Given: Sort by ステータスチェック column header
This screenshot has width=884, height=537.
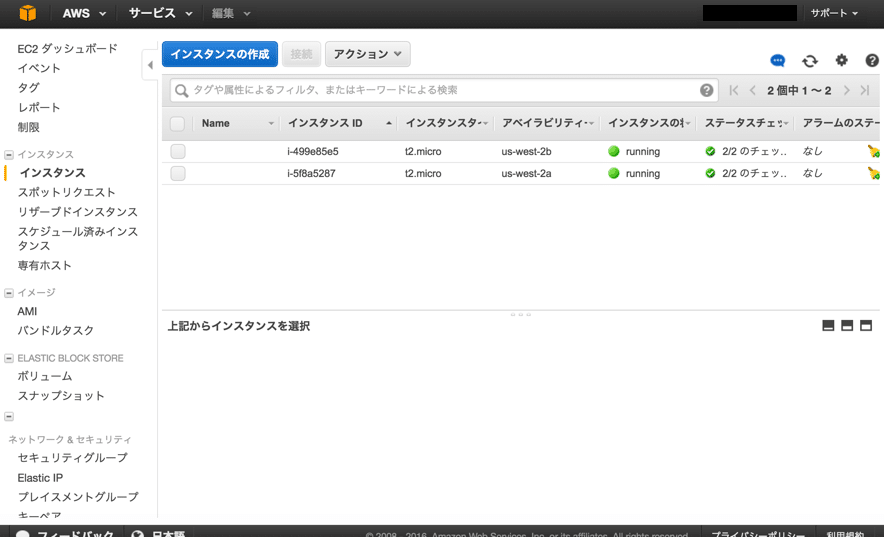Looking at the screenshot, I should [746, 123].
